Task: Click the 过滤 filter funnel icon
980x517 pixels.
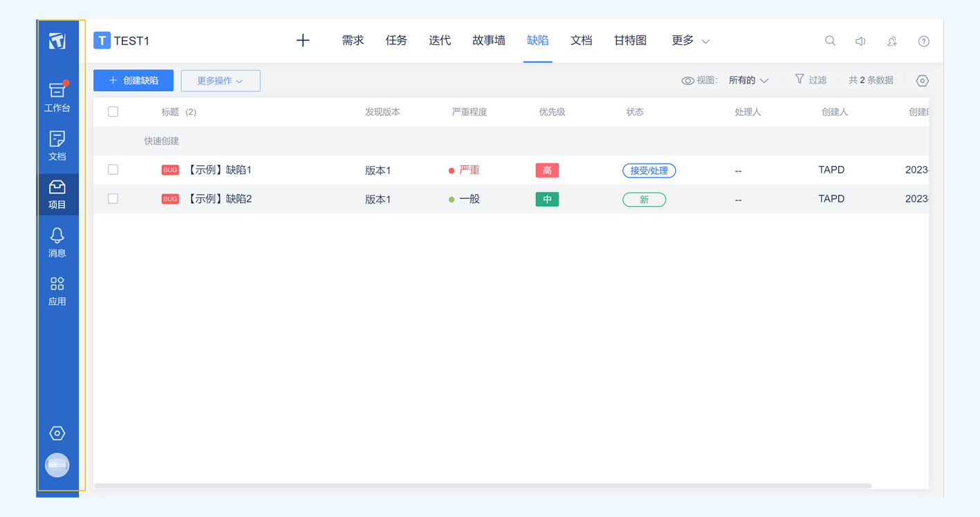Action: (799, 79)
